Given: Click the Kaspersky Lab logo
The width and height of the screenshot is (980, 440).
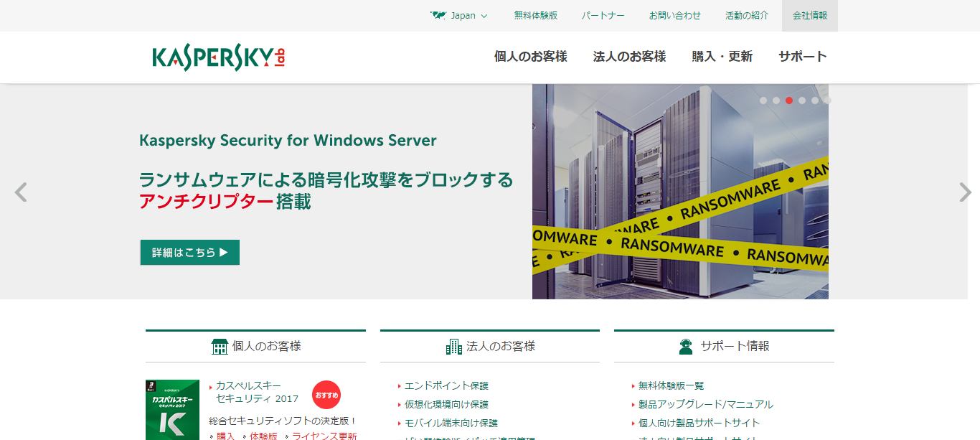Looking at the screenshot, I should click(218, 57).
